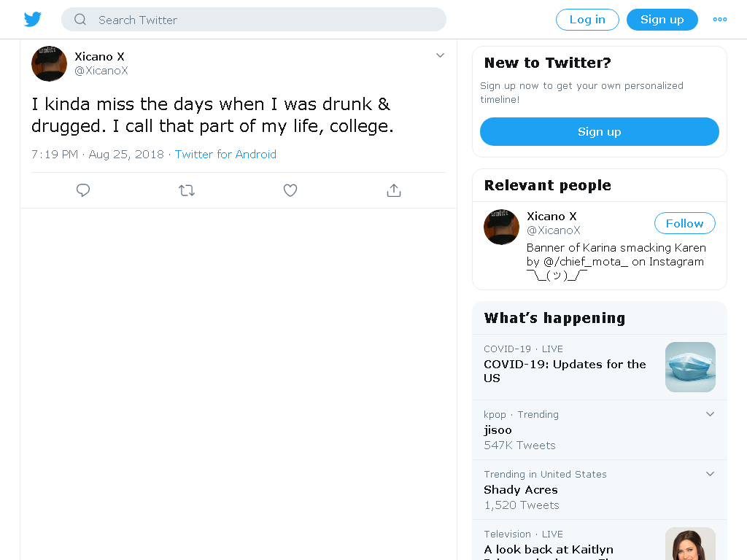
Task: Open Xicano X avatar in Relevant people
Action: (501, 227)
